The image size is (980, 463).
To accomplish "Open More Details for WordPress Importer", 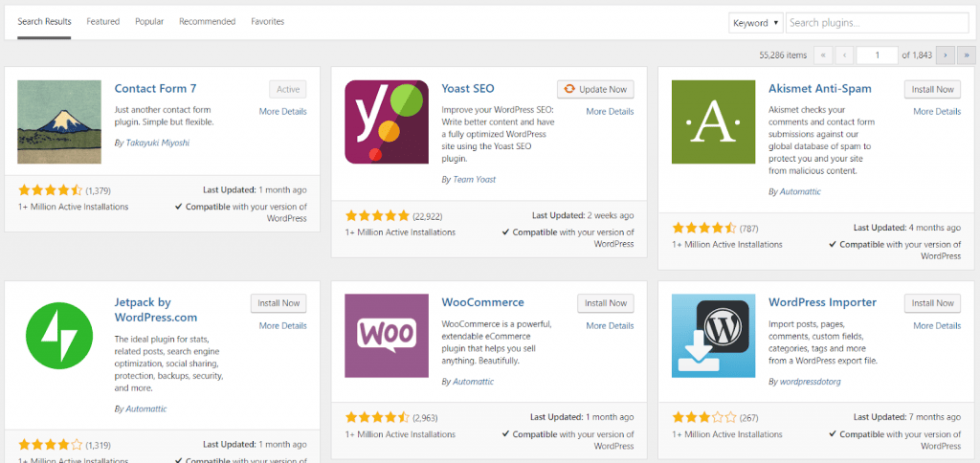I will (x=937, y=325).
